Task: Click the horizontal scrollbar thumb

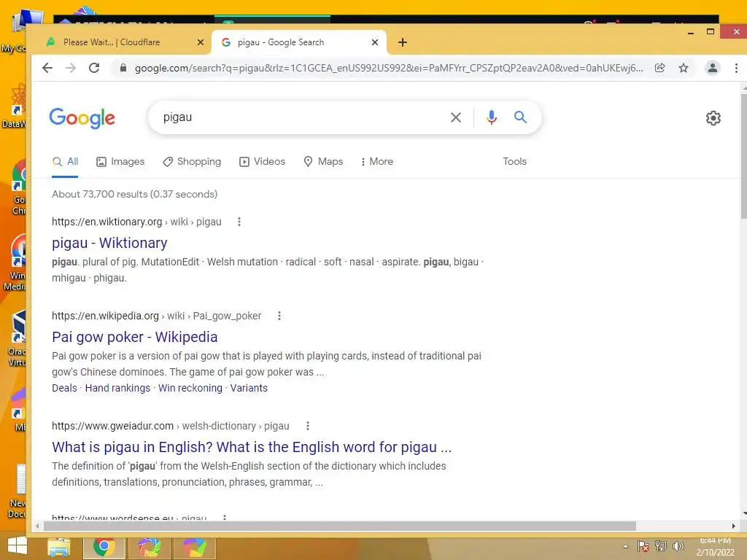Action: click(x=340, y=526)
